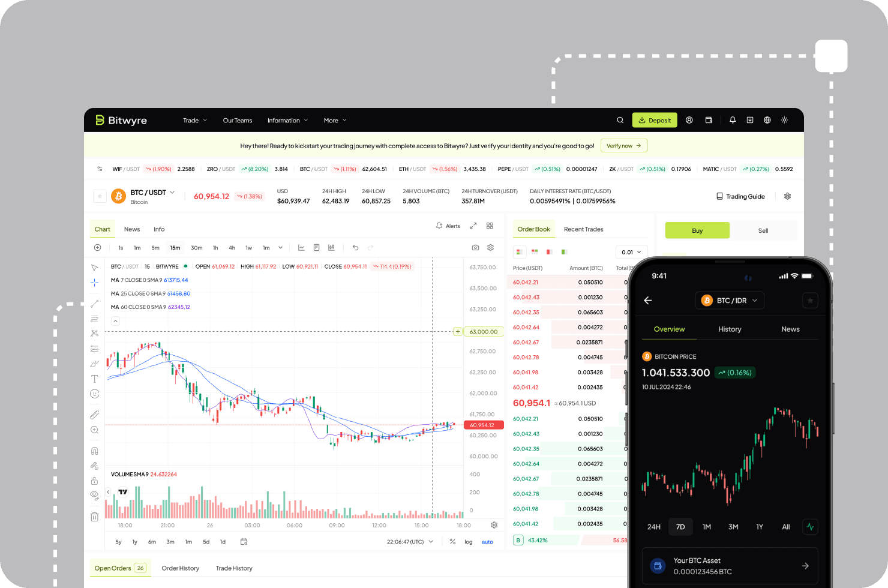Screen dimensions: 888x588
Task: Open the search icon in top bar
Action: (620, 120)
